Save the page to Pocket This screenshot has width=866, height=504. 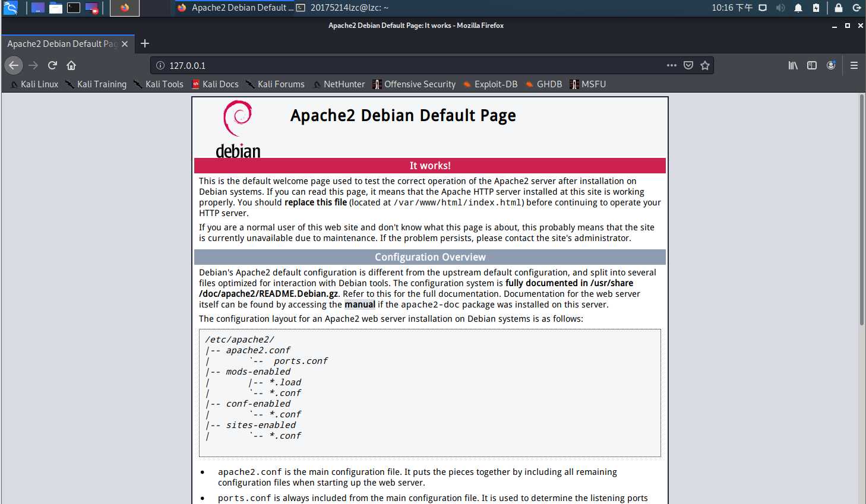(688, 65)
